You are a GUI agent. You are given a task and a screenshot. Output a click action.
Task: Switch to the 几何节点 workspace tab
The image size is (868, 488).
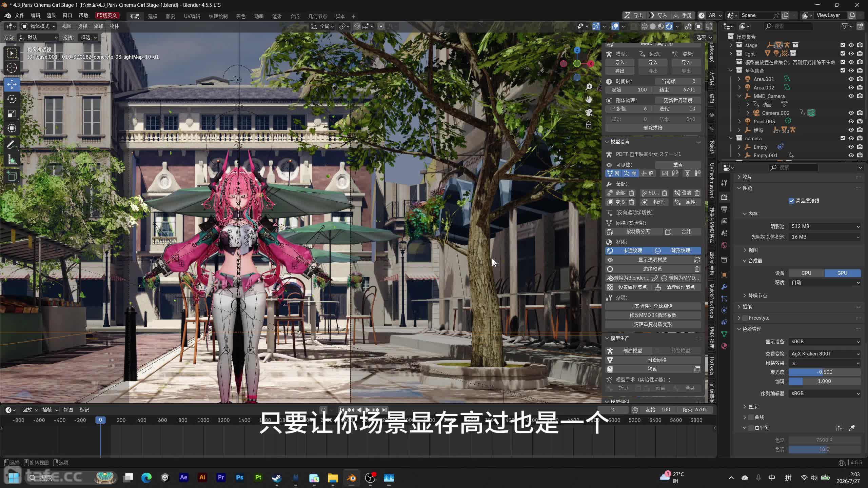[317, 16]
